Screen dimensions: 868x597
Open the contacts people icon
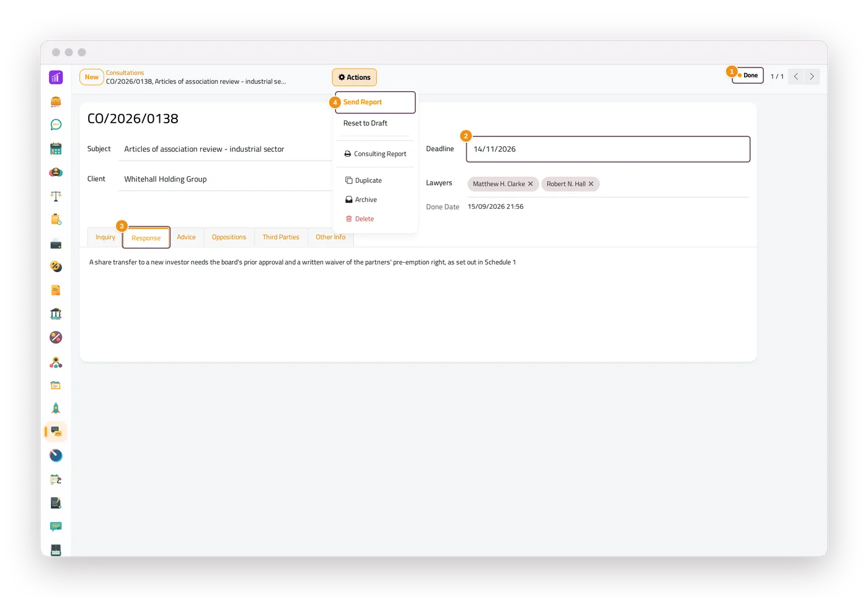[56, 172]
